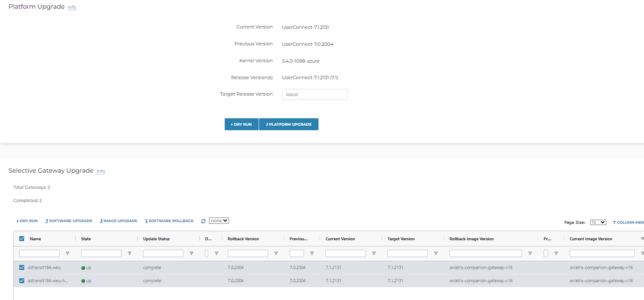Image resolution: width=644 pixels, height=300 pixels.
Task: Sort by the Rollback Version column header
Action: (x=243, y=239)
